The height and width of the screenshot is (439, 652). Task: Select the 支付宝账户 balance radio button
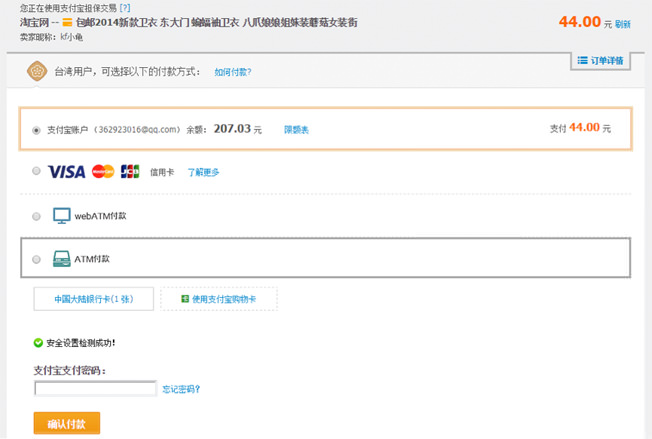pos(37,129)
